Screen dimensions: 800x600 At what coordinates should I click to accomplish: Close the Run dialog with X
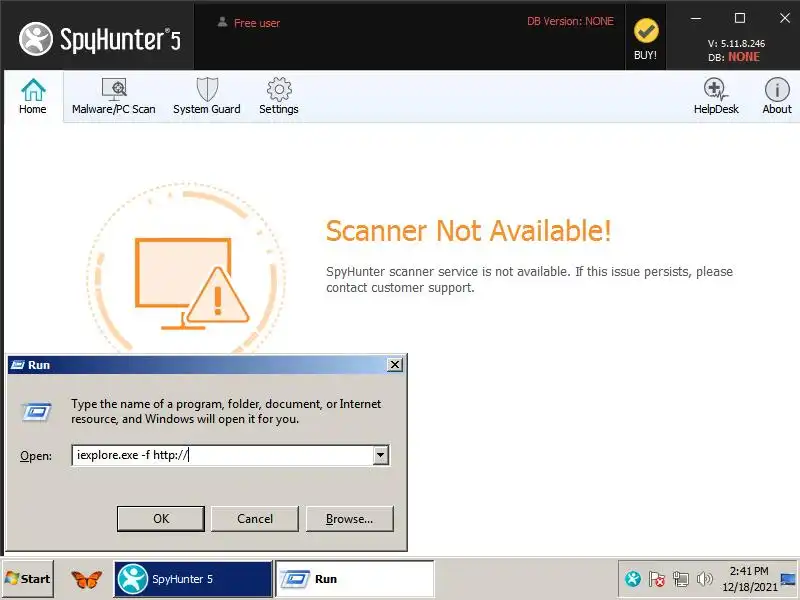[394, 365]
